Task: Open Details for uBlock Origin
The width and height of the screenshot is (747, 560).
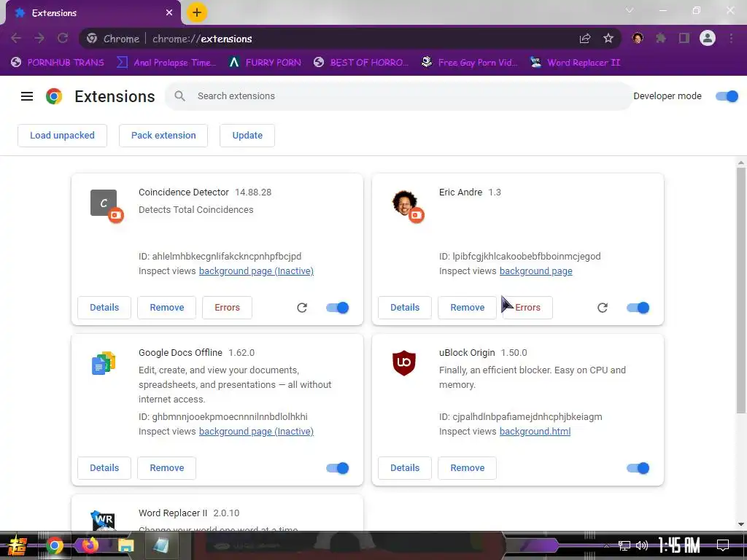Action: click(405, 468)
